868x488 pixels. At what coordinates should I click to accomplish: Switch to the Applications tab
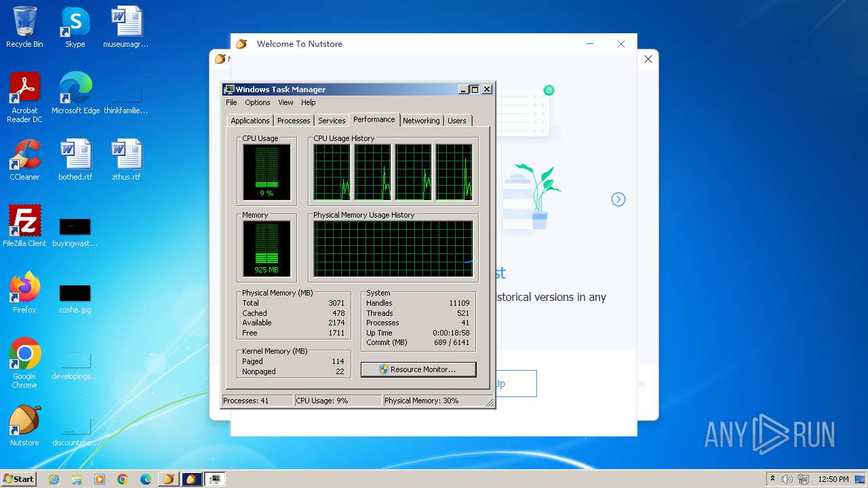point(250,121)
